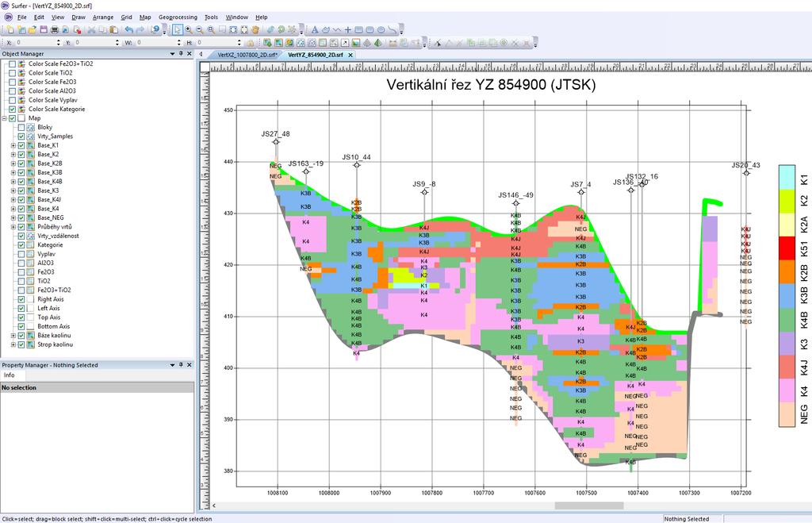Select the Polyline drawing tool
812x523 pixels.
[336, 29]
